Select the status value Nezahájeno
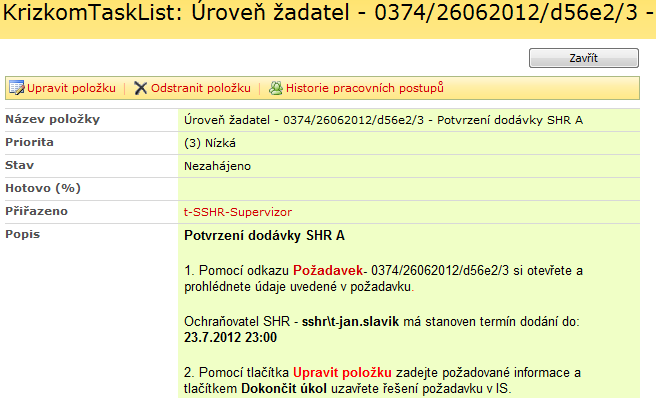 218,166
